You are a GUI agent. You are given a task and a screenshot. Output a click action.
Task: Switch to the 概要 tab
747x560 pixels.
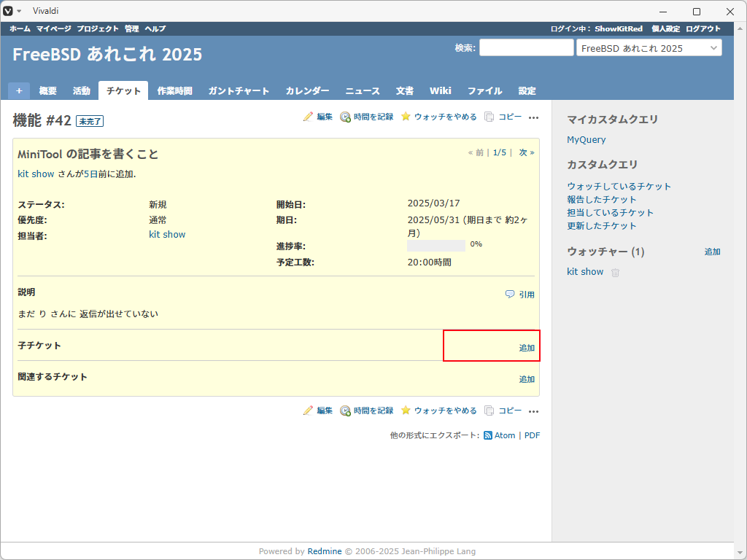[47, 90]
